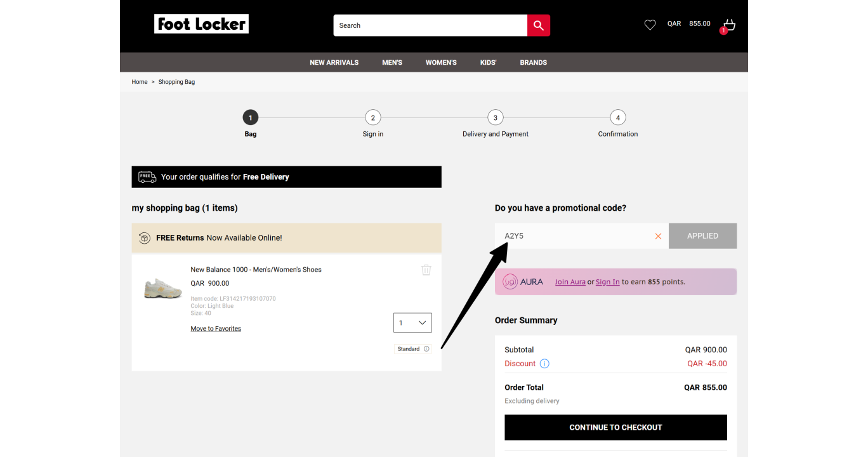
Task: Open New Balance 1000 shoe thumbnail
Action: [x=163, y=288]
